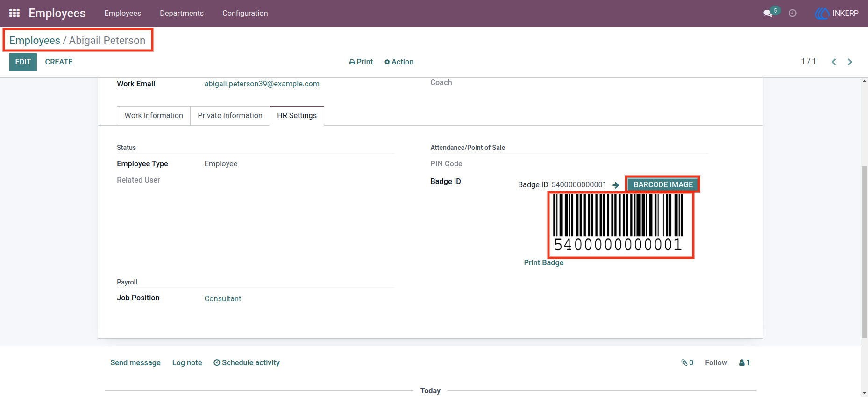Show the followers list icon
This screenshot has height=397, width=868.
click(744, 362)
